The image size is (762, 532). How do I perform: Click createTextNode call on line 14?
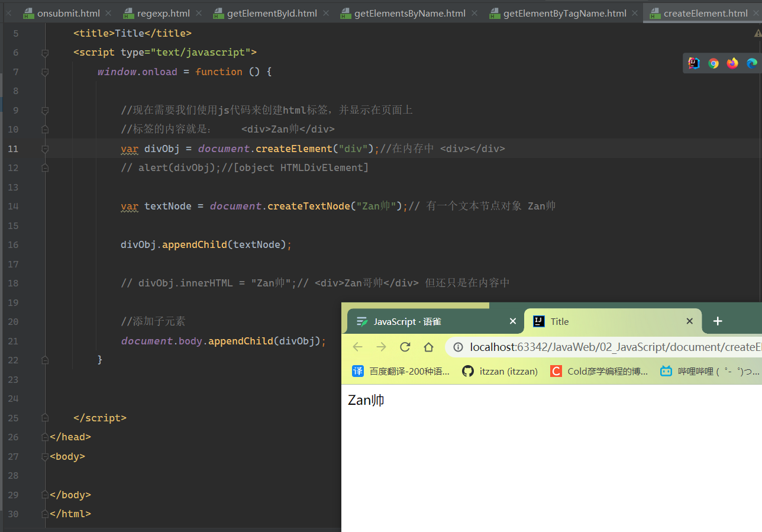click(309, 206)
